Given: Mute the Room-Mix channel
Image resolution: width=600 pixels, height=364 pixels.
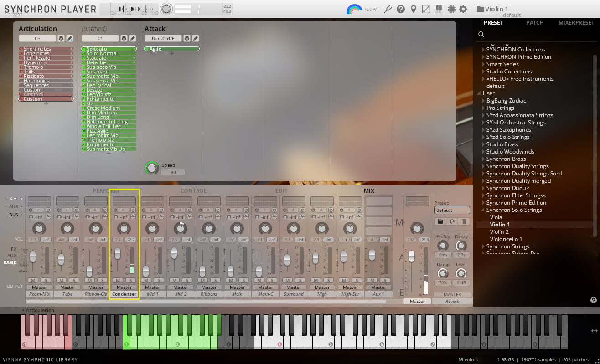Looking at the screenshot, I should (33, 280).
